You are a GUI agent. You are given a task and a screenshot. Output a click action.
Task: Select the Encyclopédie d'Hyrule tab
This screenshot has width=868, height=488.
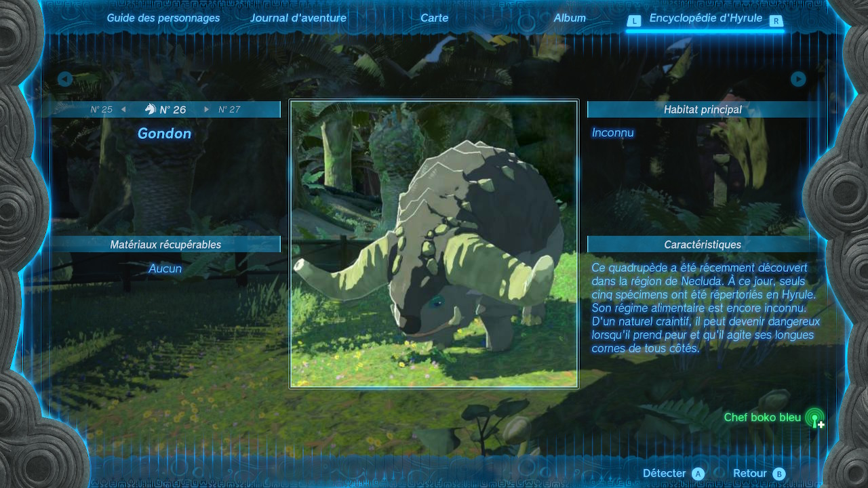click(705, 18)
